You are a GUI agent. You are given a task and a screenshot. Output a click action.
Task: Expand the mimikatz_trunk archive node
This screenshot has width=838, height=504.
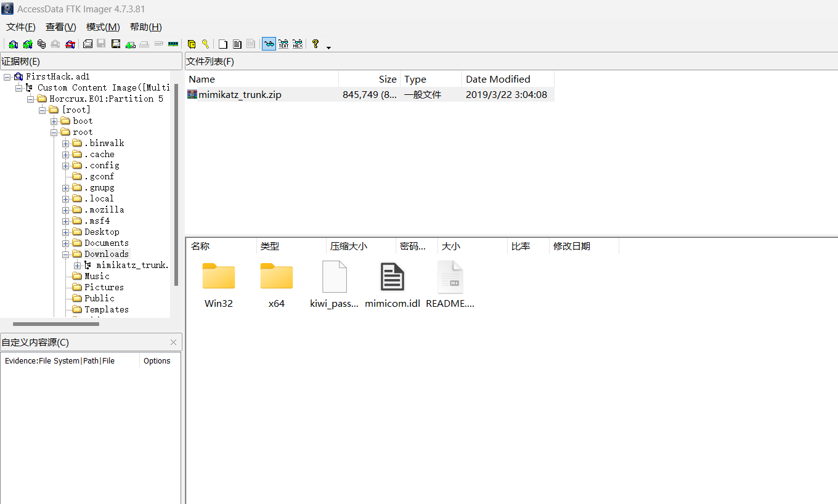pyautogui.click(x=77, y=266)
